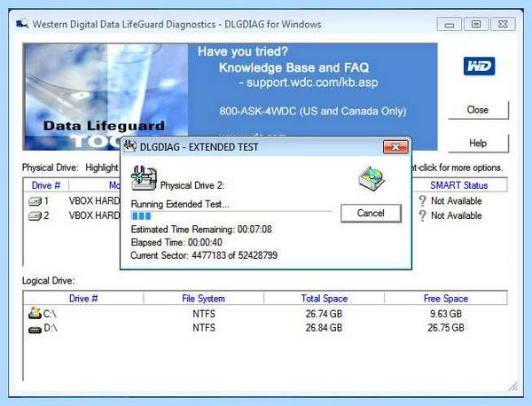Click the NTFS value for D:\

pos(204,328)
